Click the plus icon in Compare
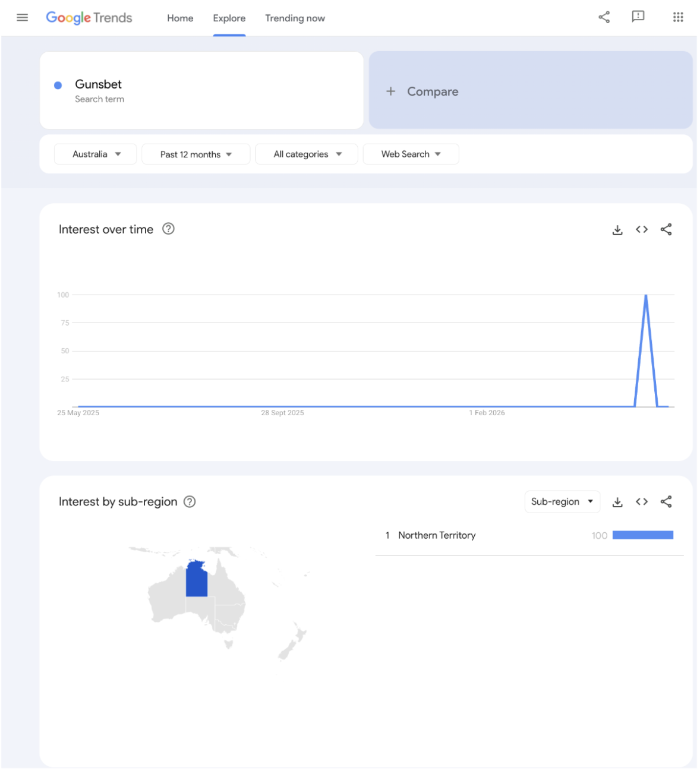Screen dimensions: 700x771 point(390,91)
